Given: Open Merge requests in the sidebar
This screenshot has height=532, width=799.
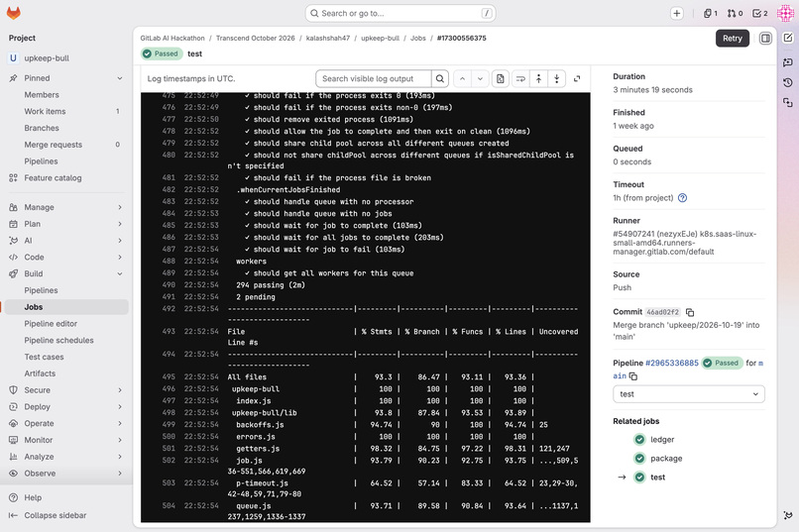Looking at the screenshot, I should (x=66, y=145).
